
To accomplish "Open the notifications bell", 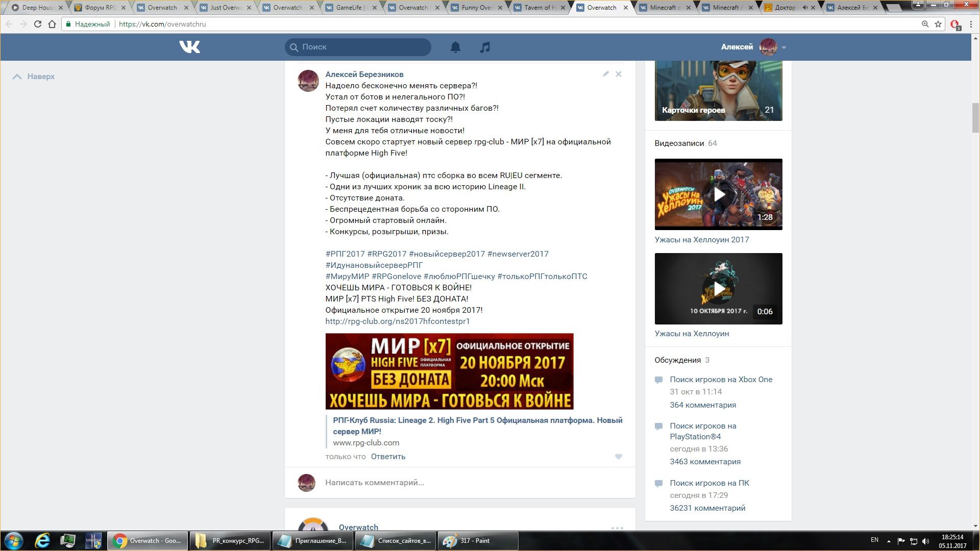I will [455, 47].
